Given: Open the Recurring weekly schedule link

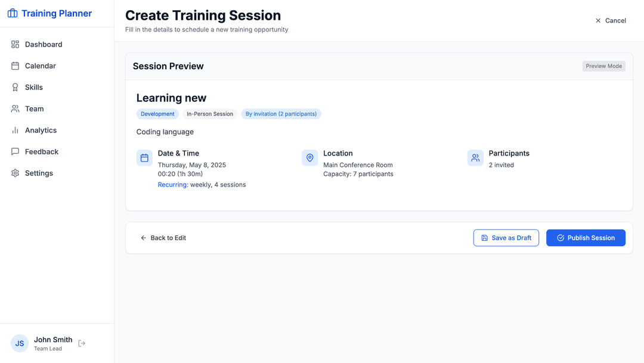Looking at the screenshot, I should 173,184.
